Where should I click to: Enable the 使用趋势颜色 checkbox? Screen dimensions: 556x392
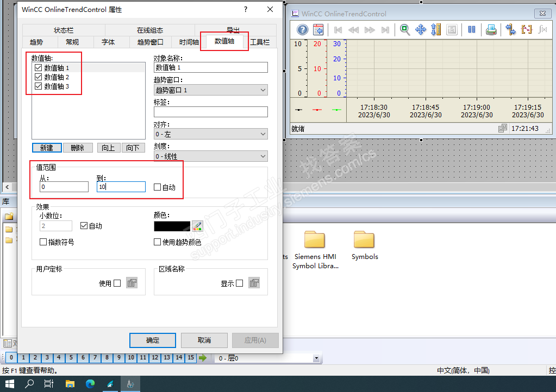tap(158, 242)
